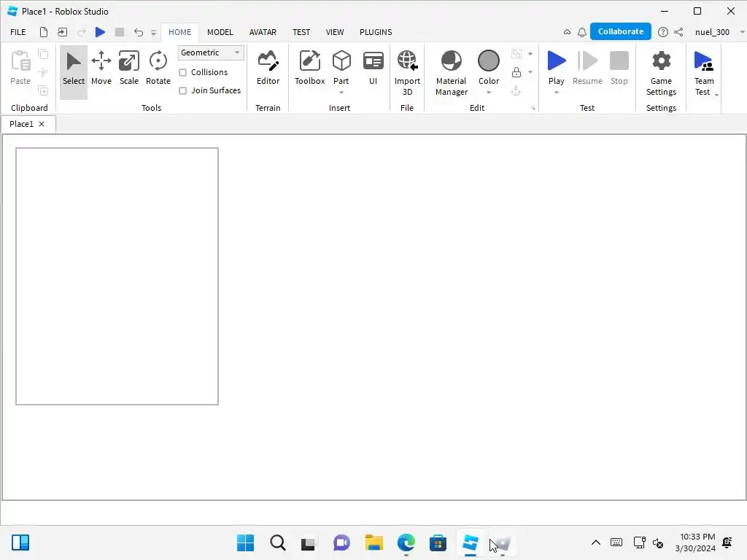Open Edit group options launcher

(x=533, y=108)
